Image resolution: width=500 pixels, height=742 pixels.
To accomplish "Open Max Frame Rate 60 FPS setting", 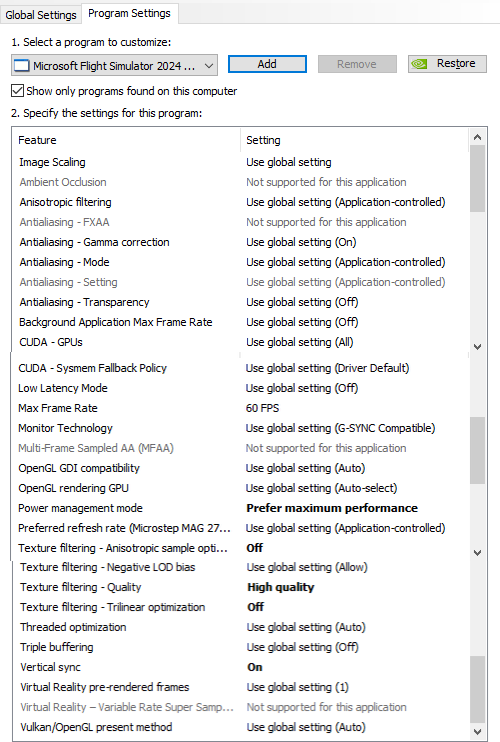I will [263, 408].
